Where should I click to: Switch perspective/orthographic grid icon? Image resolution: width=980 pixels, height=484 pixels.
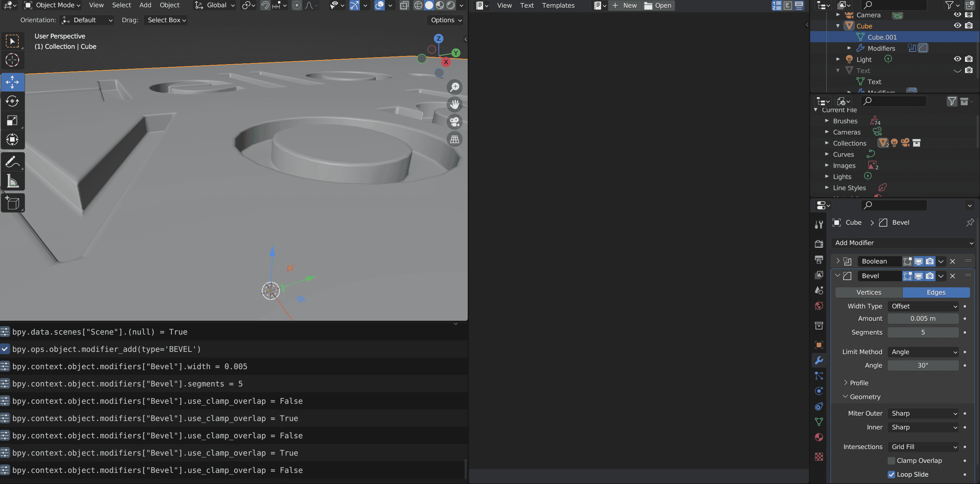(x=455, y=139)
